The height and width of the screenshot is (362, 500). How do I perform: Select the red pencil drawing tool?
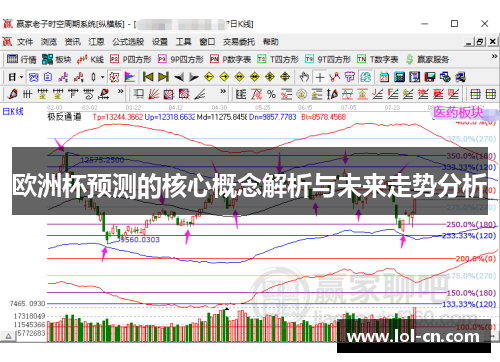click(13, 94)
